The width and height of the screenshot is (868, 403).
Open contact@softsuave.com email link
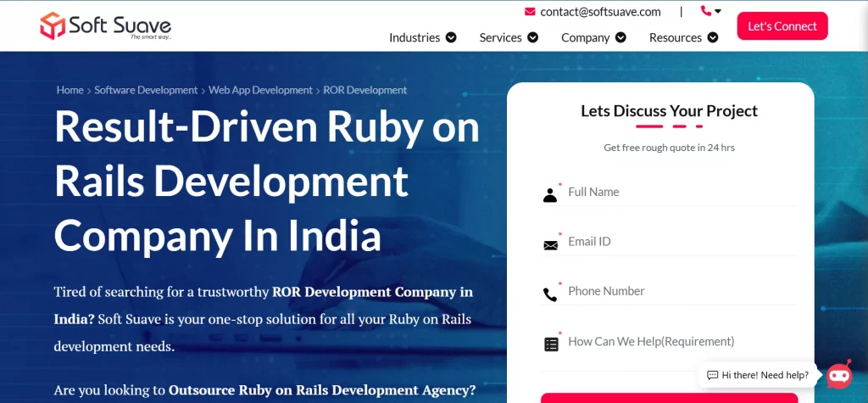coord(600,12)
